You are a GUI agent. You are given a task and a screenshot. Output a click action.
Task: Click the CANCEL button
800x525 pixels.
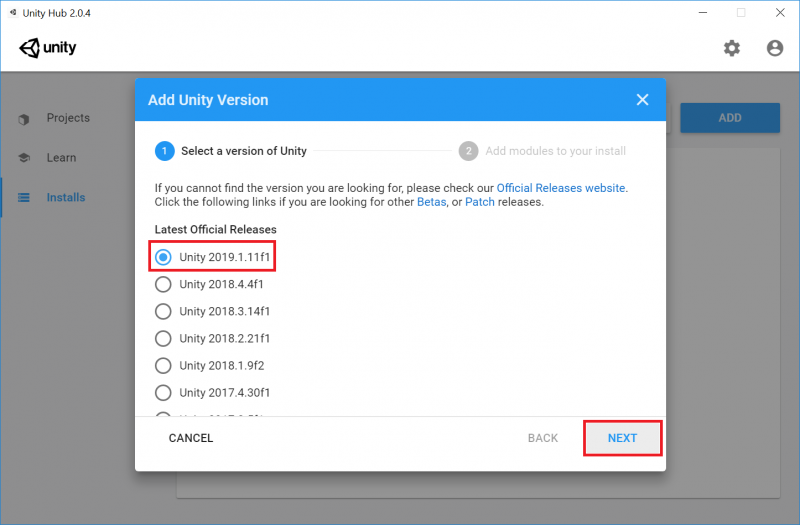191,438
